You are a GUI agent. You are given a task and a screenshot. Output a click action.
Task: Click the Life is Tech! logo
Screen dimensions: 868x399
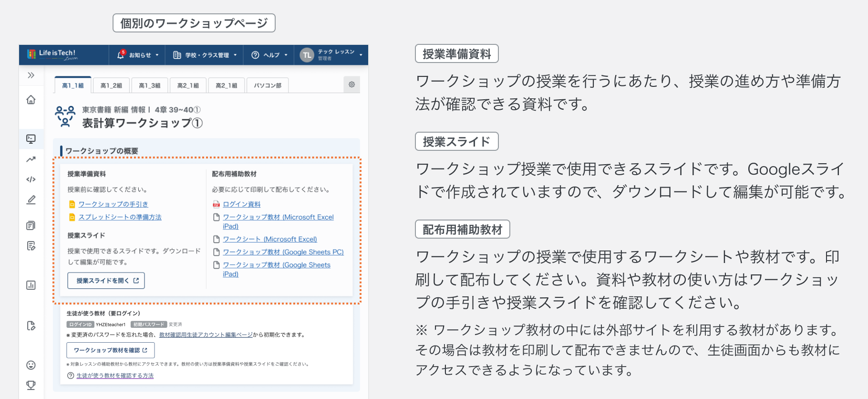[52, 54]
